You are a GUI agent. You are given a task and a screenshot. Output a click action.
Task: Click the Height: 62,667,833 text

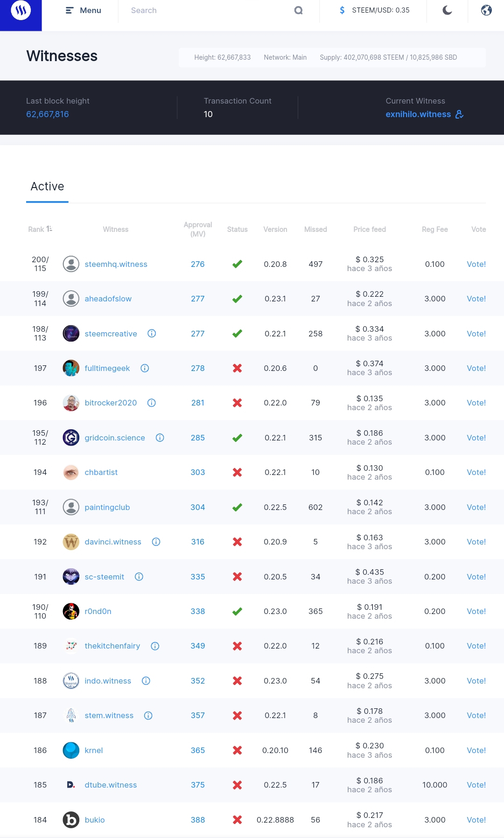(x=223, y=57)
